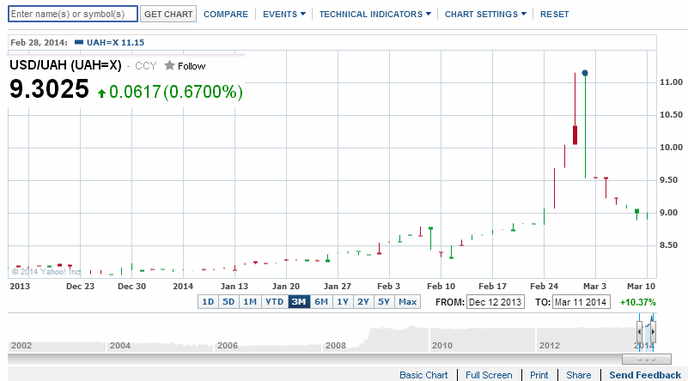Select the 6M time range
688x381 pixels.
(321, 302)
